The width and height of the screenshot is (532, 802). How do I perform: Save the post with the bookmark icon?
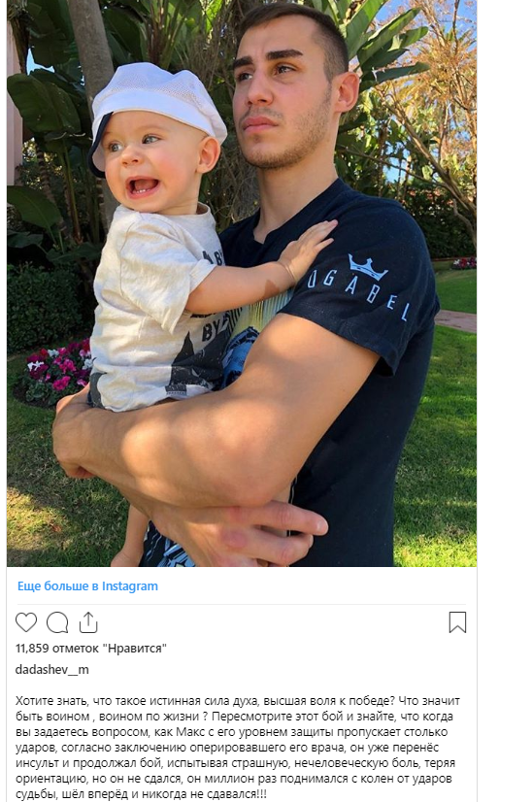pos(457,622)
